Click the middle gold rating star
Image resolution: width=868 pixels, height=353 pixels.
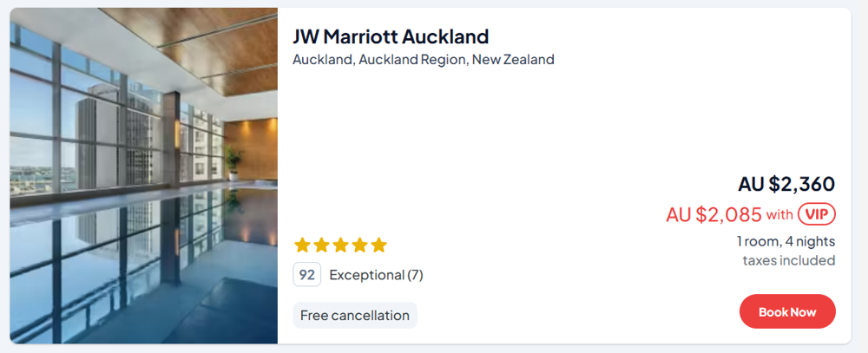[x=340, y=245]
